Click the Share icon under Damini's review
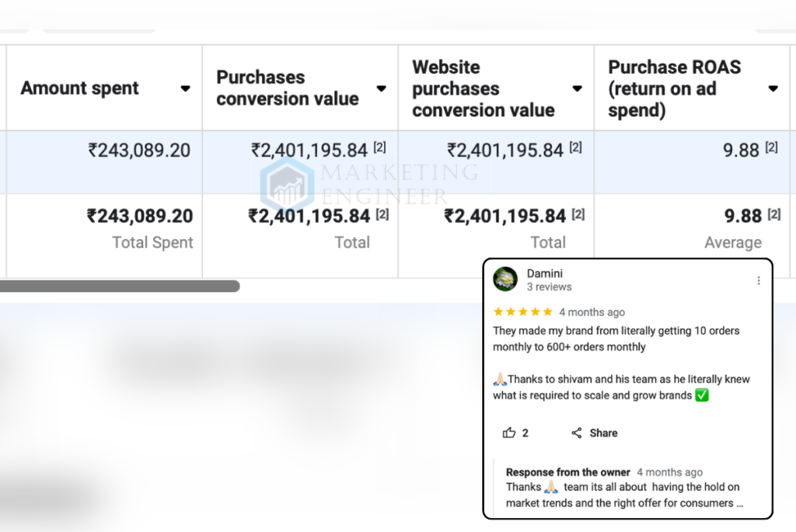The image size is (796, 532). coord(576,433)
